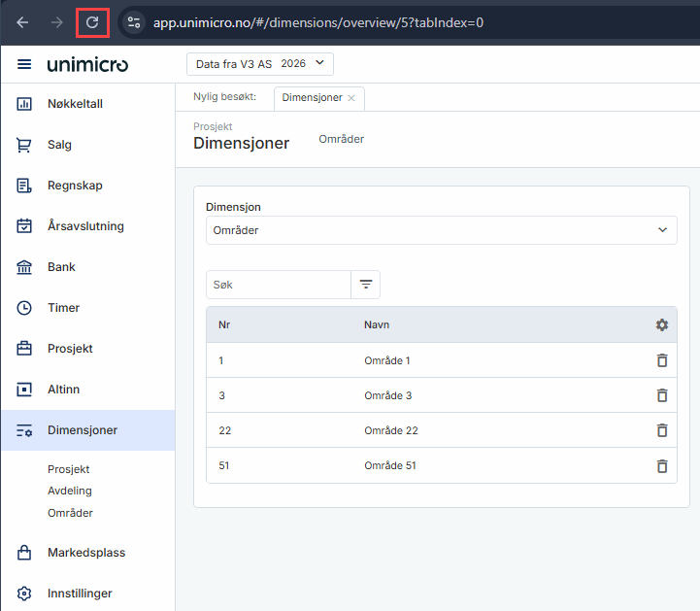The width and height of the screenshot is (700, 611).
Task: Delete Område 1 using trash icon
Action: (662, 360)
